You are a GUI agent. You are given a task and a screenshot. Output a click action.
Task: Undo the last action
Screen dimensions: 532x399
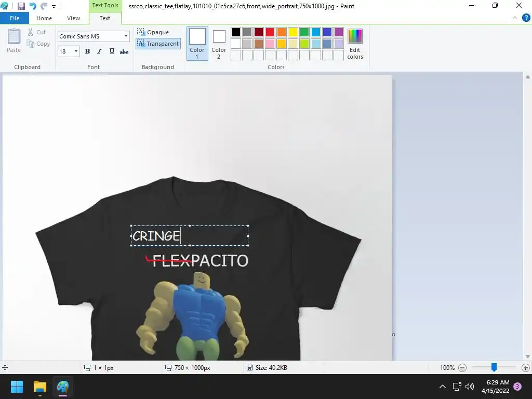[x=33, y=6]
